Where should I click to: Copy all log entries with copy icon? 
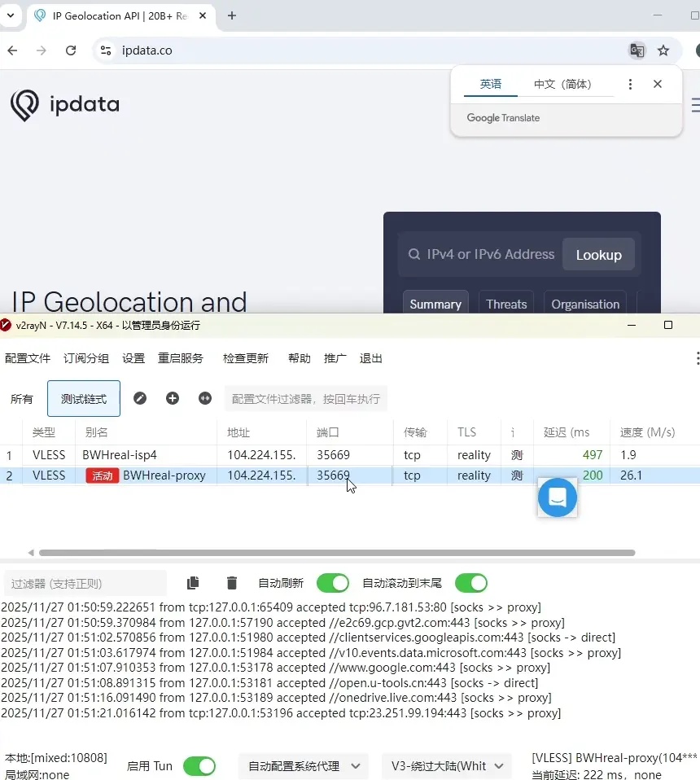pos(193,583)
